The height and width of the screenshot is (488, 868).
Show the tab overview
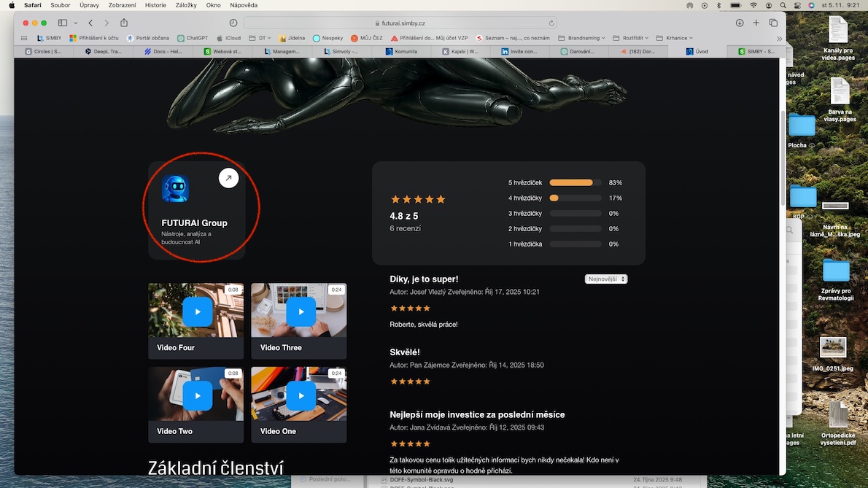pyautogui.click(x=773, y=23)
